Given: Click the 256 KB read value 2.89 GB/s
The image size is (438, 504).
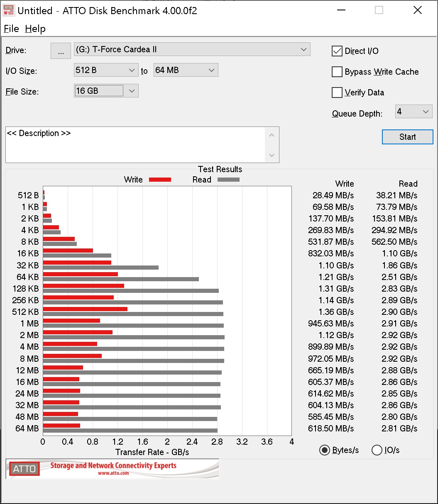Looking at the screenshot, I should coord(399,300).
